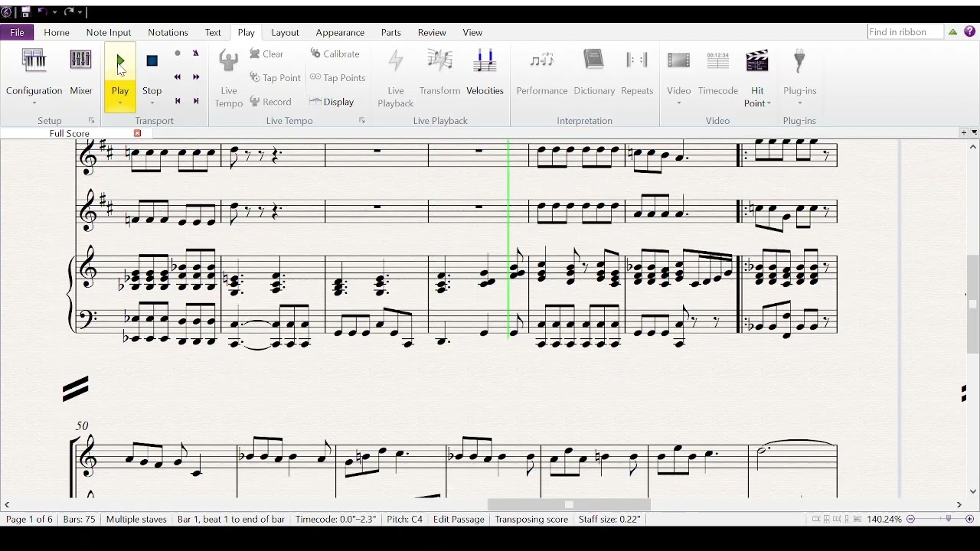
Task: Click the vertical scrollbar thumb
Action: coord(973,304)
